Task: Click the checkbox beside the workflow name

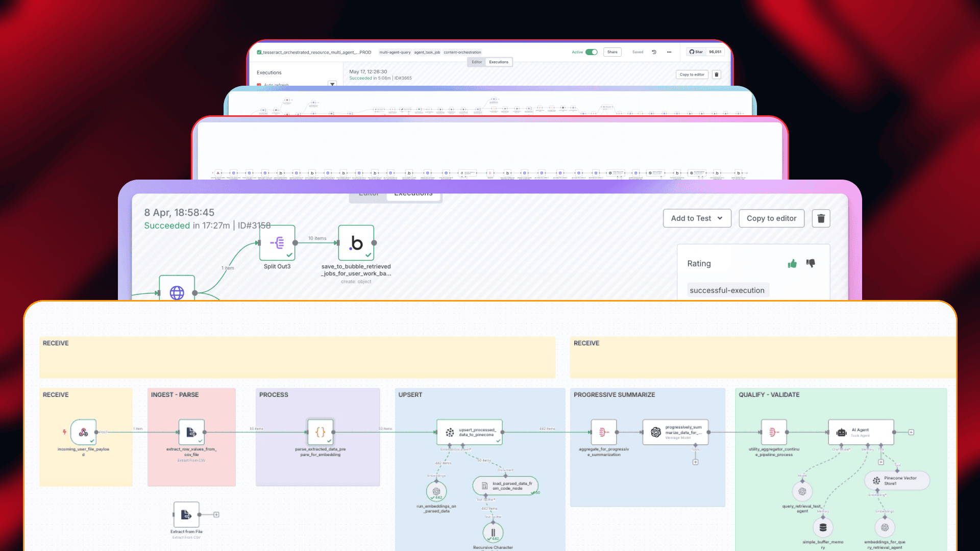Action: [x=259, y=52]
